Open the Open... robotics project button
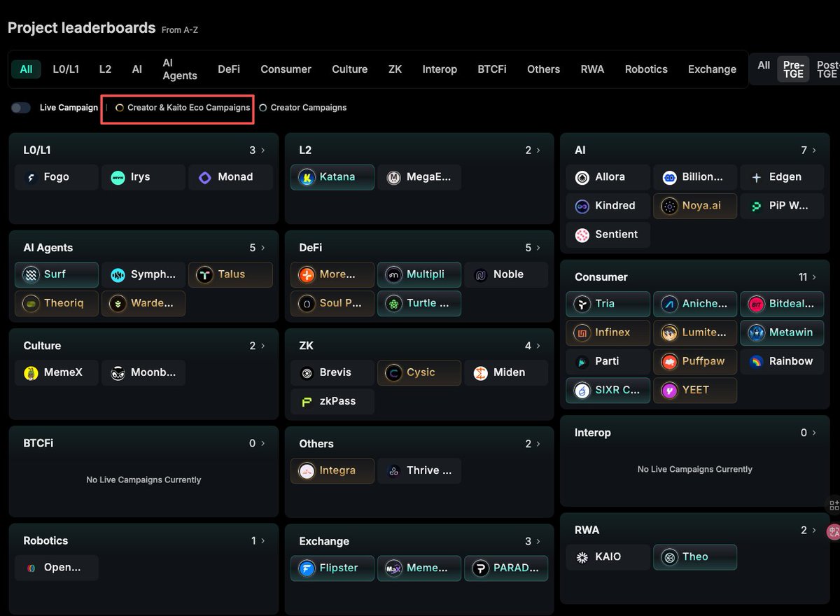Image resolution: width=840 pixels, height=616 pixels. [x=57, y=568]
